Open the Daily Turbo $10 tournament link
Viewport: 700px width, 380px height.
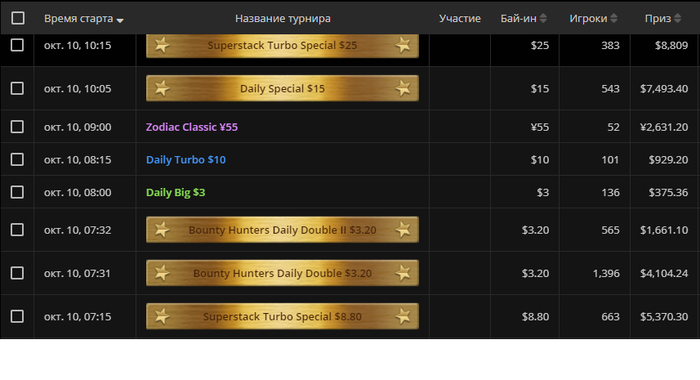pos(186,159)
